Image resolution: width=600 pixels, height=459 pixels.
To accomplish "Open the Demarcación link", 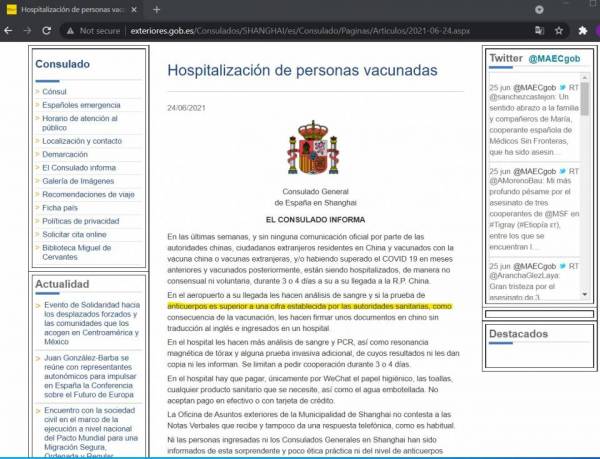I will pyautogui.click(x=65, y=154).
